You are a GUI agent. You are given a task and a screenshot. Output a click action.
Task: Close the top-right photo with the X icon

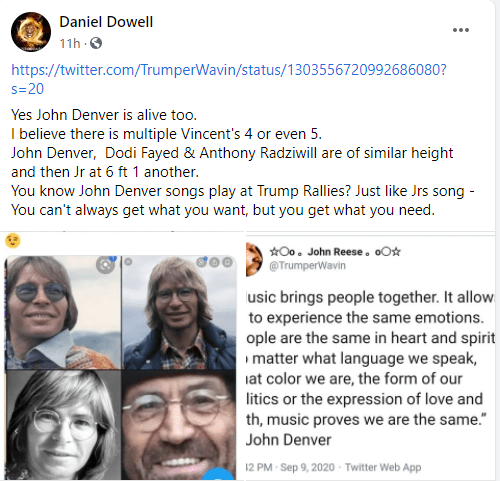click(128, 262)
